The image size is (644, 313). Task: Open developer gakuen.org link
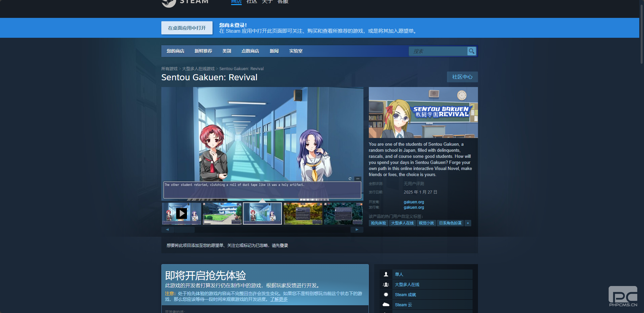(x=414, y=202)
